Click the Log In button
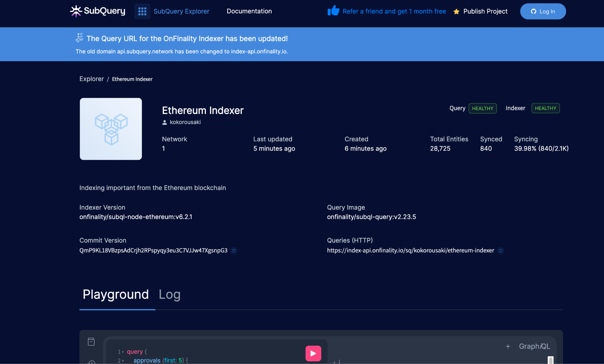The height and width of the screenshot is (364, 604). 543,11
